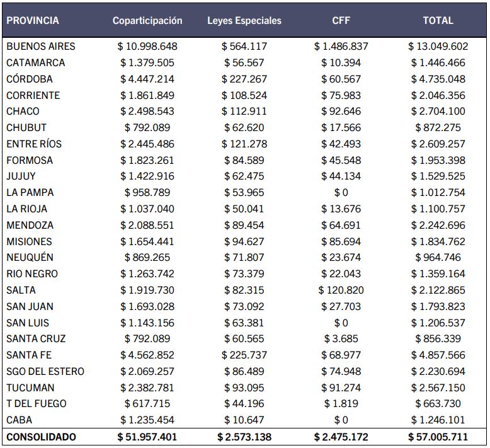
Task: Click Córdoba's Coparticipación value $ 4.447.214
Action: pos(147,79)
